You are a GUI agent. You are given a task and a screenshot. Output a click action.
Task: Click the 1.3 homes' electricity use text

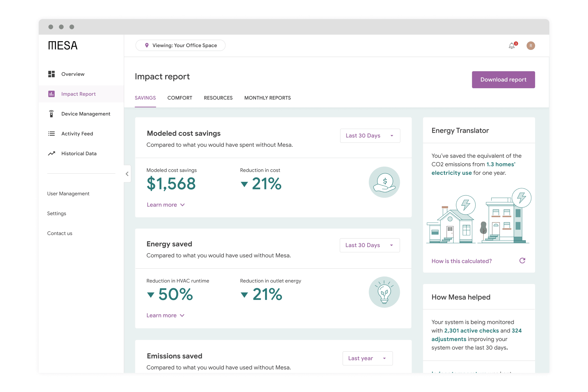point(473,169)
